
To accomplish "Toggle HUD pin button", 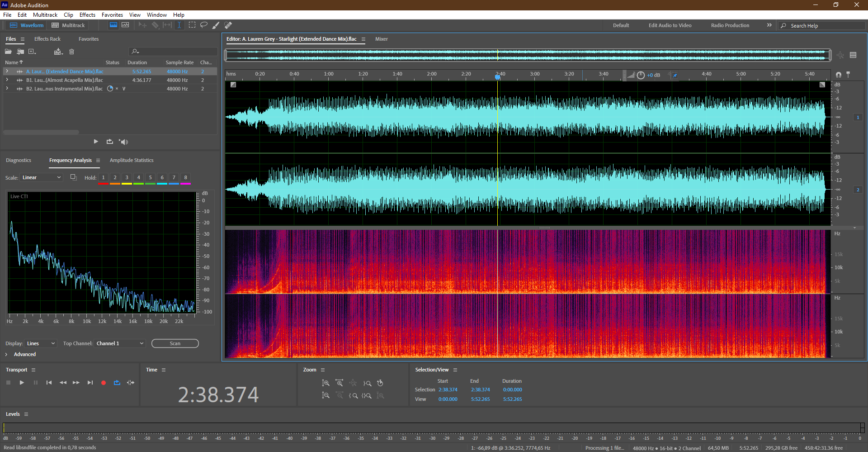I will click(675, 75).
